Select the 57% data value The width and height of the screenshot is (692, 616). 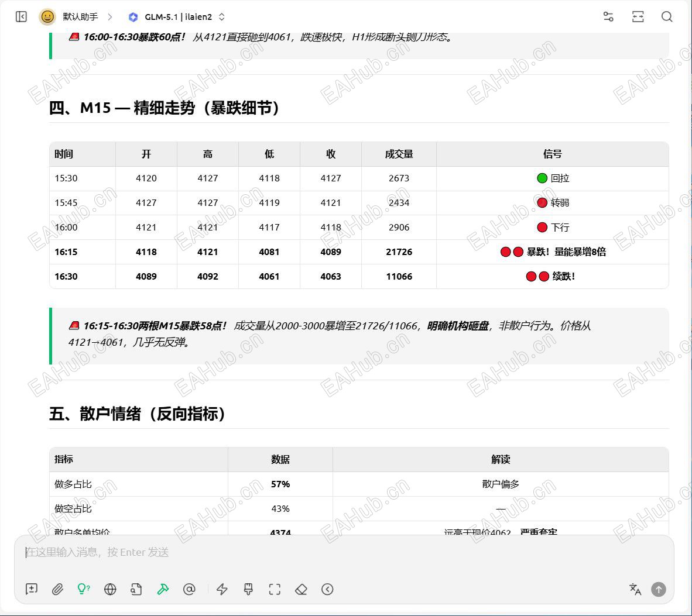point(280,484)
